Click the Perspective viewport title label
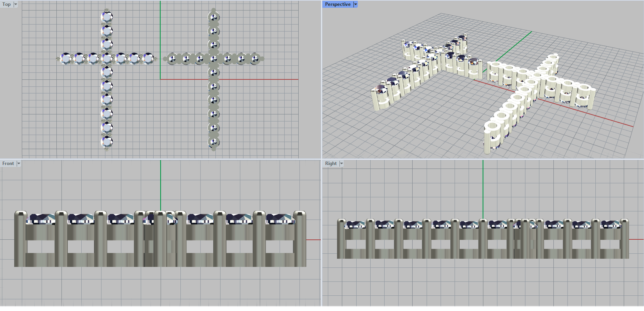 (x=338, y=4)
